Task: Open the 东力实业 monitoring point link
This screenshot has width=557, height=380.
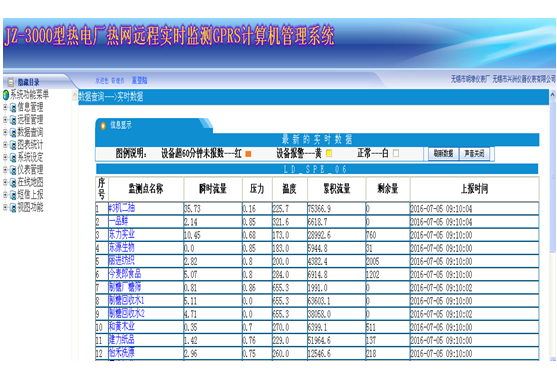Action: (x=122, y=234)
